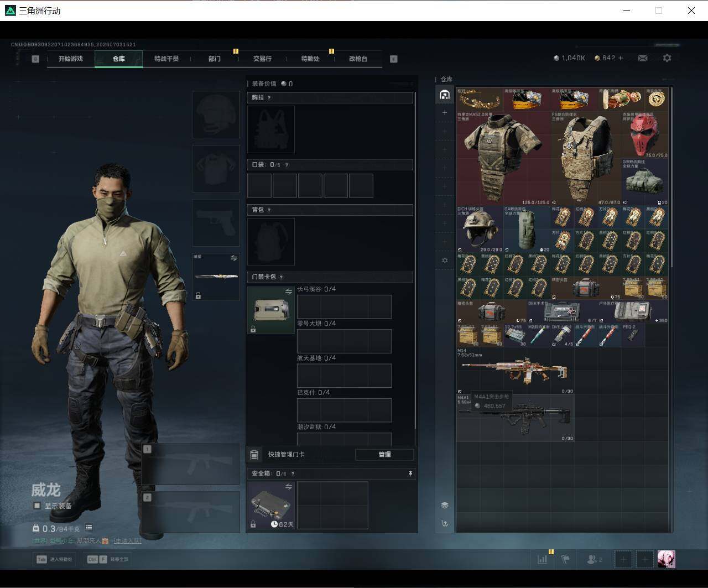Click the empty backpack slot under 背包
The width and height of the screenshot is (708, 588).
tap(271, 242)
